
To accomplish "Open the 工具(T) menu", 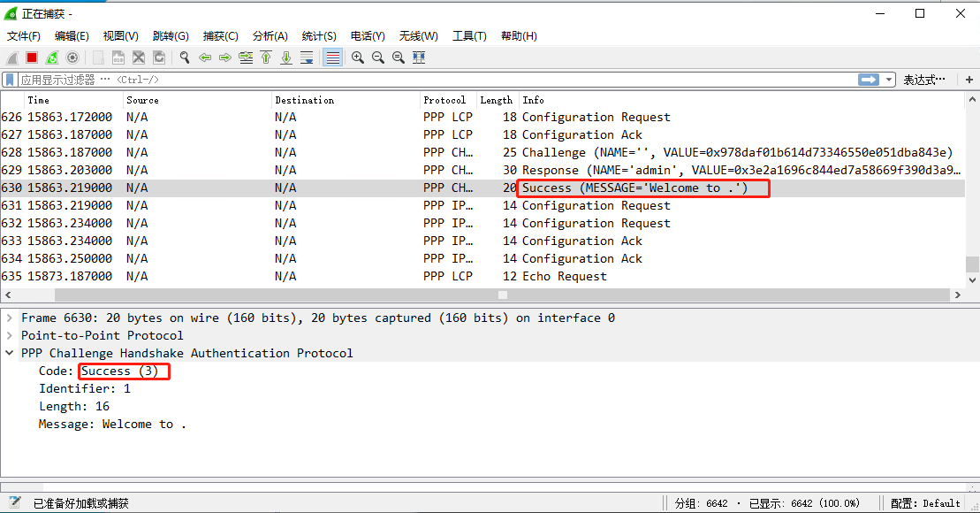I will click(x=469, y=36).
